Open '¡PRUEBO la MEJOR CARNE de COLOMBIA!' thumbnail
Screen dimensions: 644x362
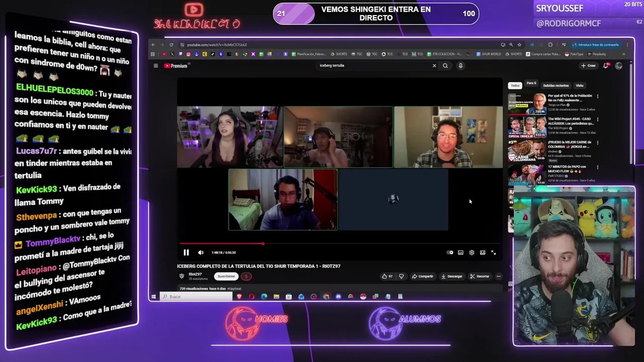(527, 151)
